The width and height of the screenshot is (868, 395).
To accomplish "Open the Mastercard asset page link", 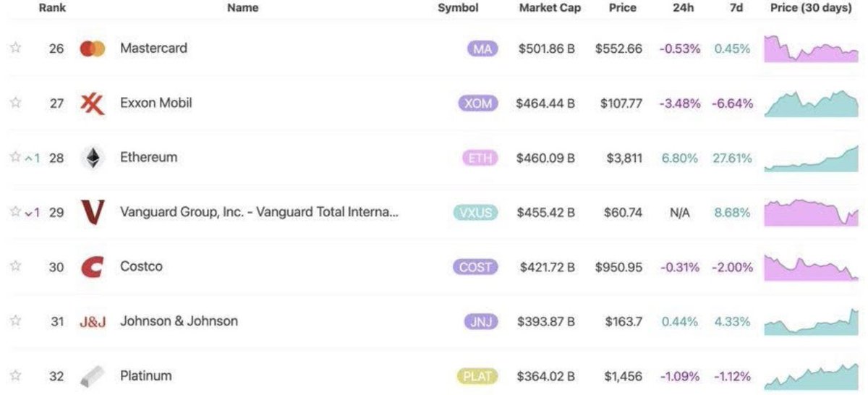I will pyautogui.click(x=153, y=48).
